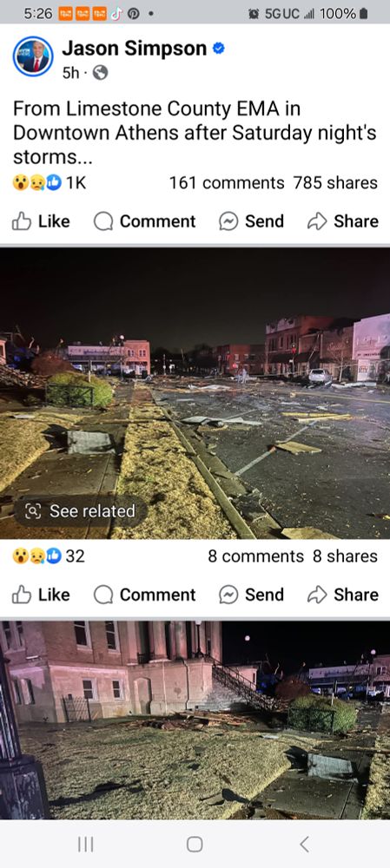This screenshot has height=868, width=390.
Task: Open the courthouse building photo
Action: (195, 720)
